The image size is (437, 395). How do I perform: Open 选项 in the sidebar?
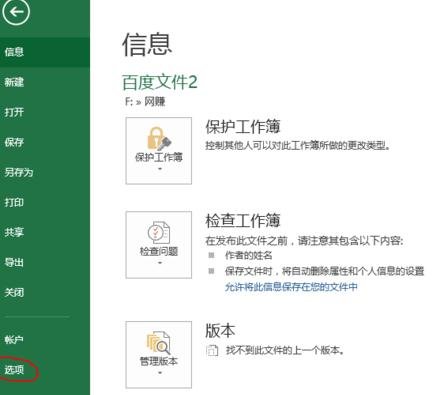click(45, 370)
